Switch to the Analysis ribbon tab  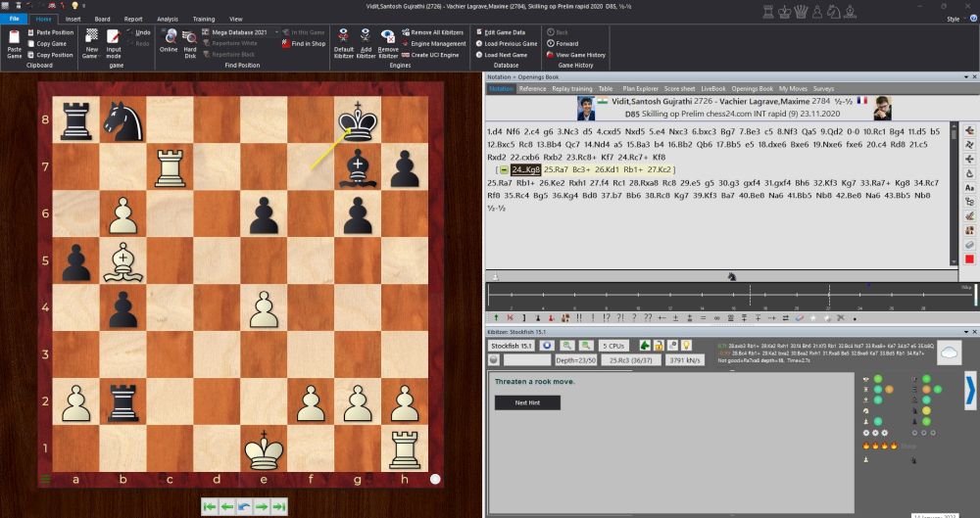pyautogui.click(x=168, y=19)
